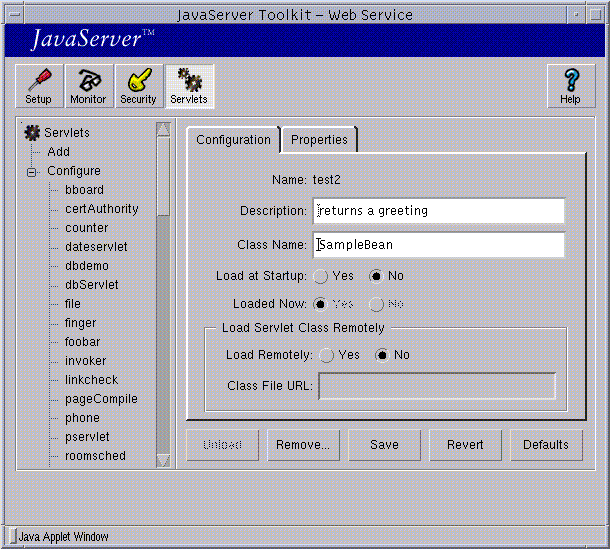610x549 pixels.
Task: Select the foobar servlet
Action: [x=82, y=342]
